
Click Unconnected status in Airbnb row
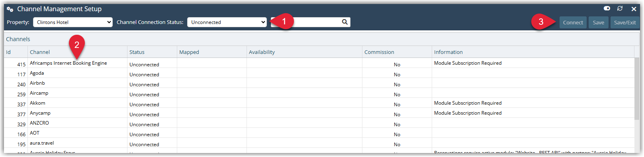pyautogui.click(x=144, y=84)
